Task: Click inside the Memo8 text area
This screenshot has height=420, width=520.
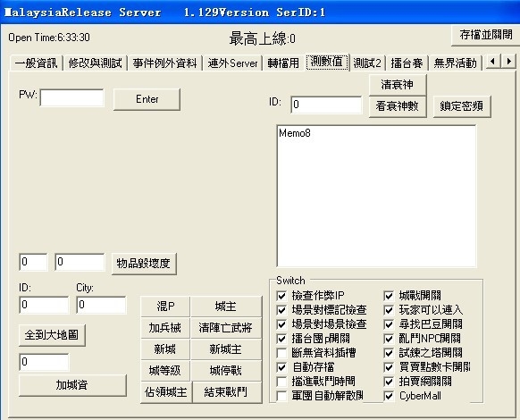Action: [x=376, y=196]
